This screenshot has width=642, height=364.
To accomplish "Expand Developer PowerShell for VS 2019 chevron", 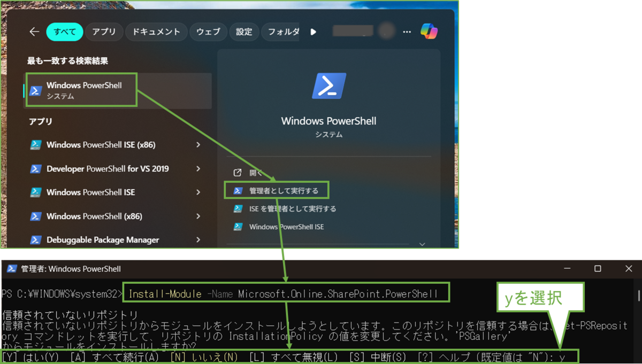I will click(198, 169).
